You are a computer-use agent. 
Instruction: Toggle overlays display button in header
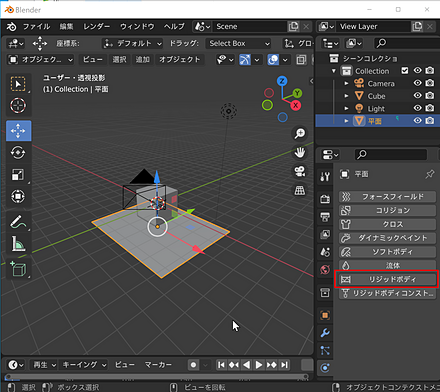point(273,60)
